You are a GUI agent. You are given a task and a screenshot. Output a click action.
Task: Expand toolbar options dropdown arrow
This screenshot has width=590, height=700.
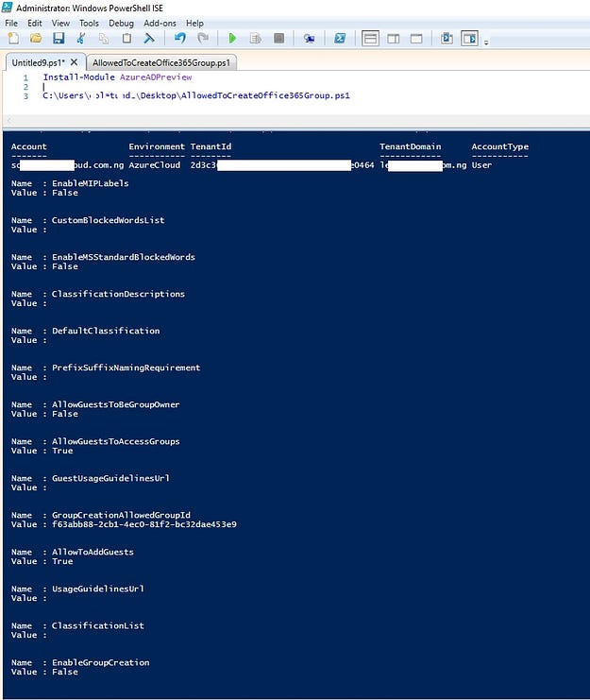pyautogui.click(x=486, y=43)
